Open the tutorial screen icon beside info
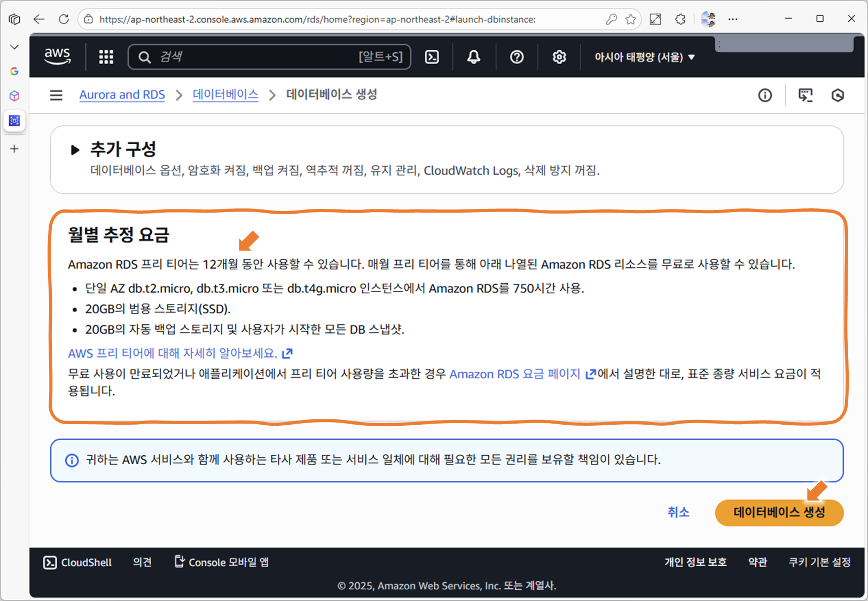This screenshot has height=601, width=868. pyautogui.click(x=806, y=95)
